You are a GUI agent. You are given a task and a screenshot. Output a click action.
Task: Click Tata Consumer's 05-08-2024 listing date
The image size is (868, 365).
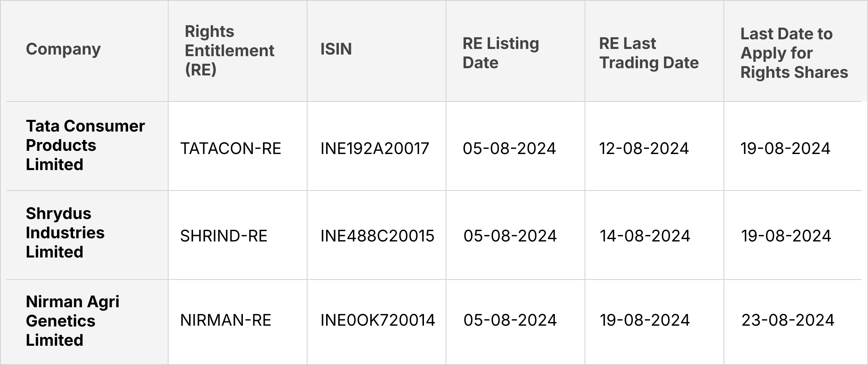tap(509, 149)
